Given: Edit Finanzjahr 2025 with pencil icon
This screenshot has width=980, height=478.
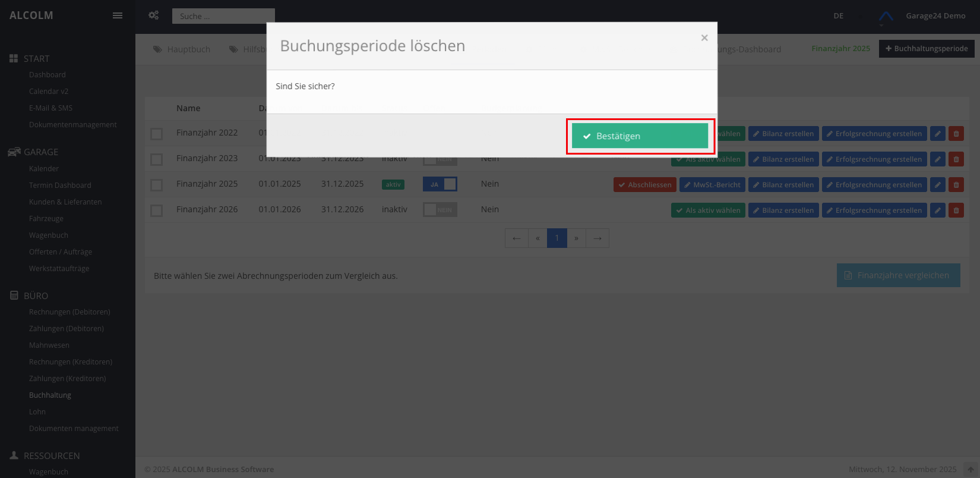Looking at the screenshot, I should click(938, 185).
